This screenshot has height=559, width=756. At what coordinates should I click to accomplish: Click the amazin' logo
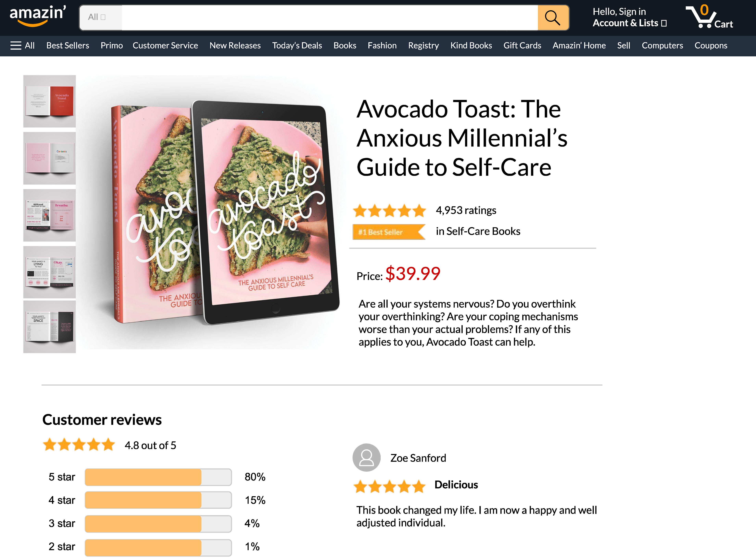pos(38,16)
